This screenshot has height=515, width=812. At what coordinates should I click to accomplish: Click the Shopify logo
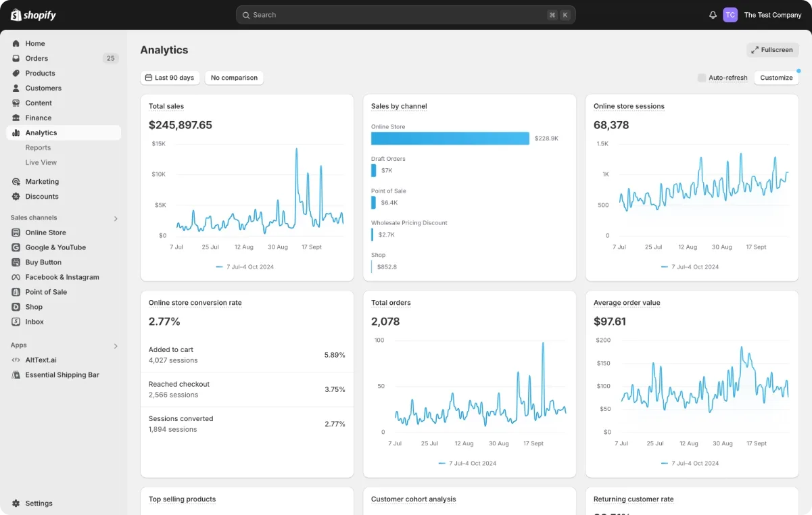point(33,15)
